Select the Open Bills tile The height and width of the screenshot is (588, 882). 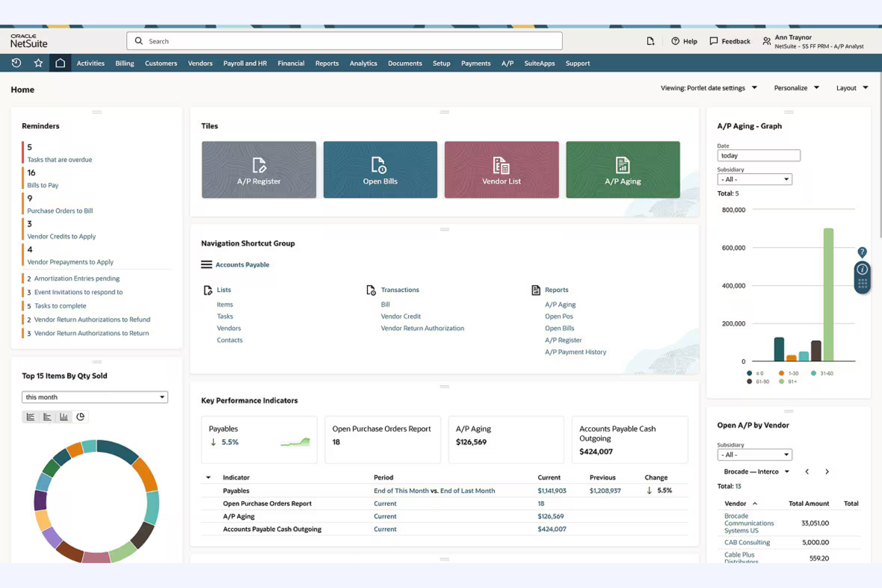coord(380,170)
